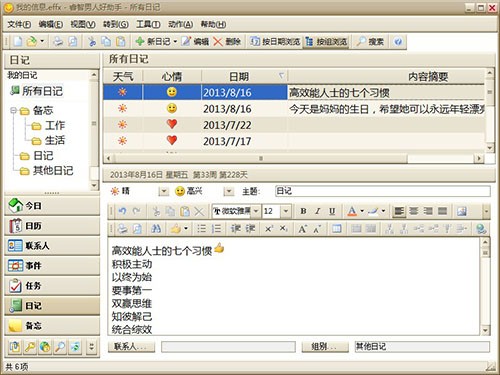Click the 新日记 button
500x375 pixels.
click(x=153, y=41)
